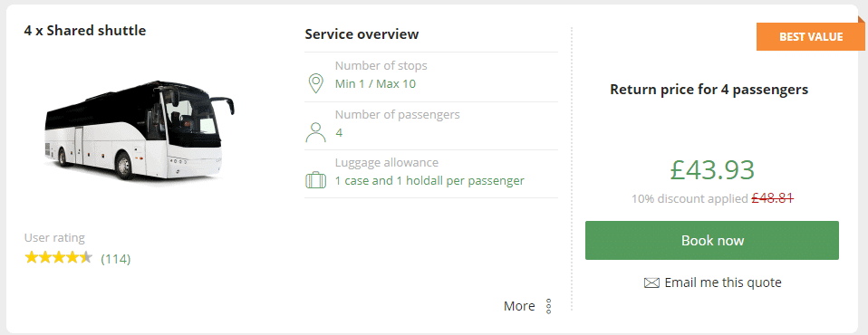Click Return price for 4 passengers heading
Screen dimensions: 868x335
point(709,89)
